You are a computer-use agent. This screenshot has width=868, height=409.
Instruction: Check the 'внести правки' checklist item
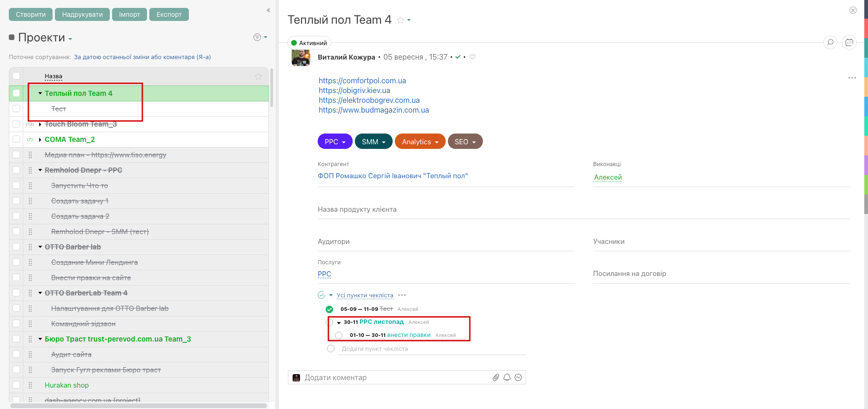[x=339, y=335]
